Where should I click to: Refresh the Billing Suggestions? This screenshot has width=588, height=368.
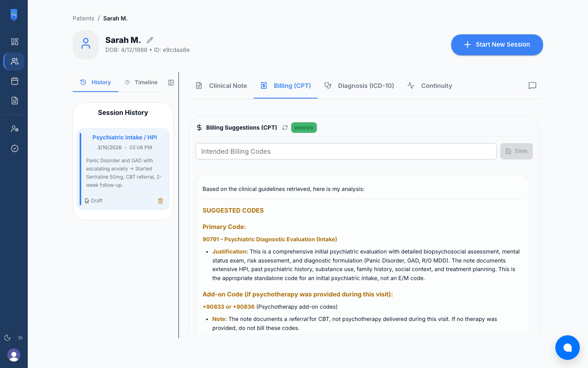[285, 127]
